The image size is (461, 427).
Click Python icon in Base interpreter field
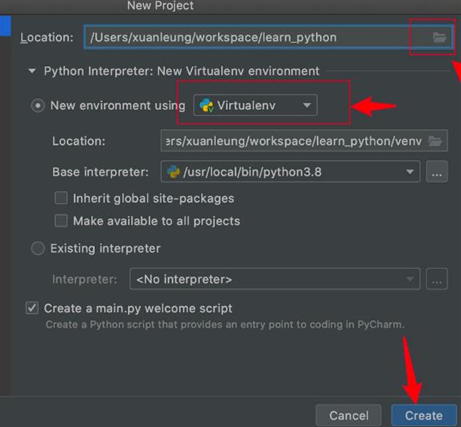[173, 172]
